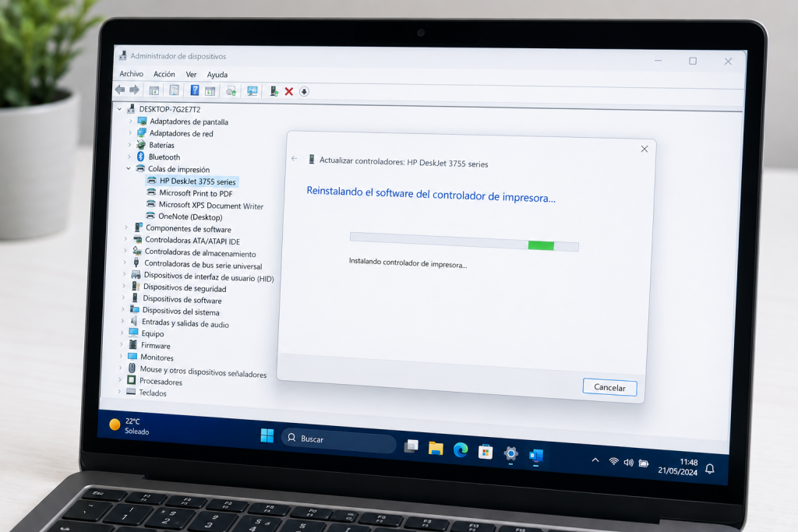Select the Teclados category
Viewport: 798px width, 532px height.
click(x=153, y=393)
